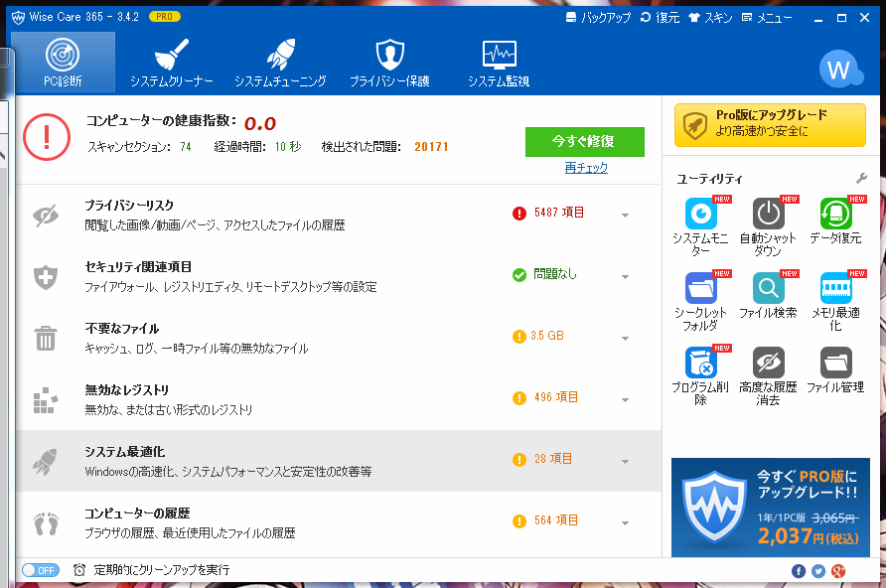
Task: Click the PRO版 upgrade advertisement banner
Action: click(771, 508)
